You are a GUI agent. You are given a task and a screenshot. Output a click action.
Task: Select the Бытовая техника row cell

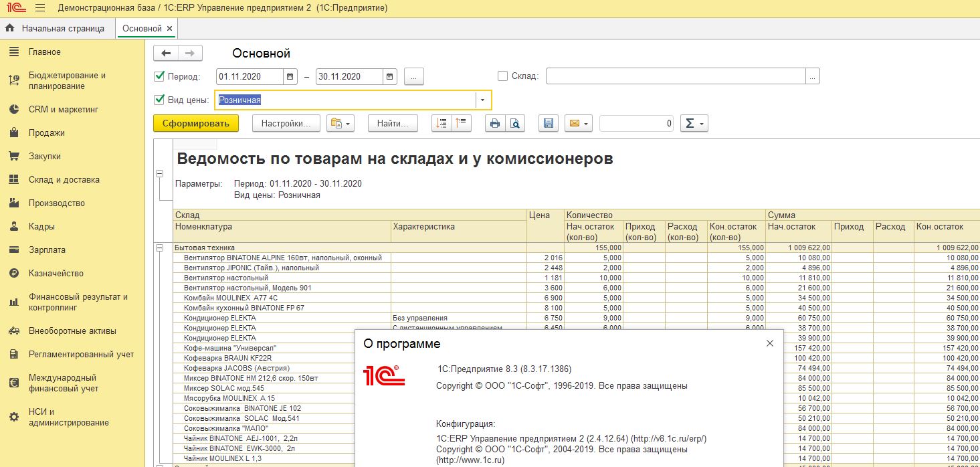(350, 248)
